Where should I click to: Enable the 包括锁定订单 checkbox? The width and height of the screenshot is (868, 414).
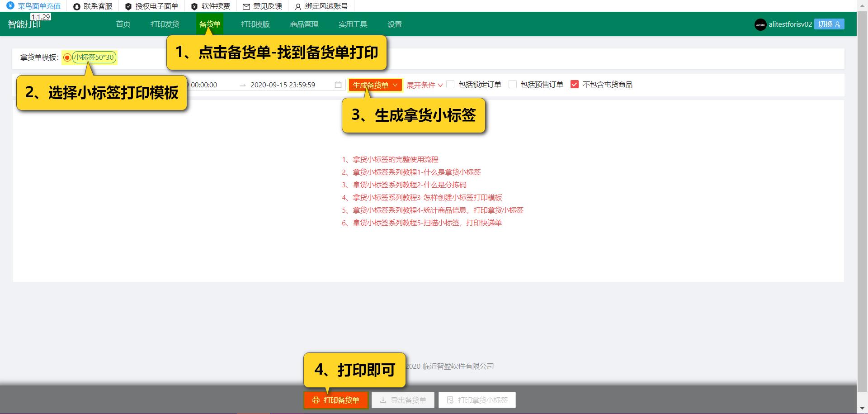(450, 84)
